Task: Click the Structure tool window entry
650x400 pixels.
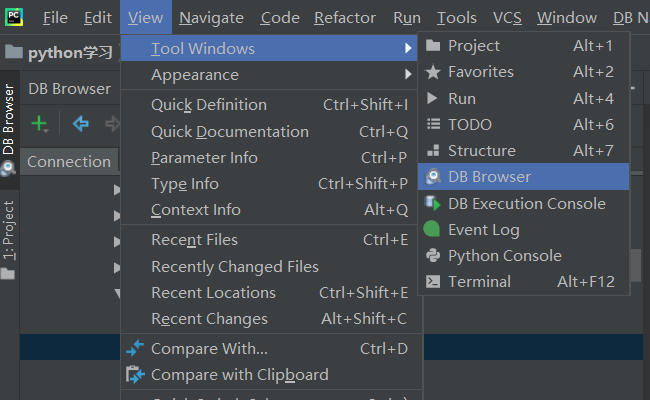Action: point(481,151)
